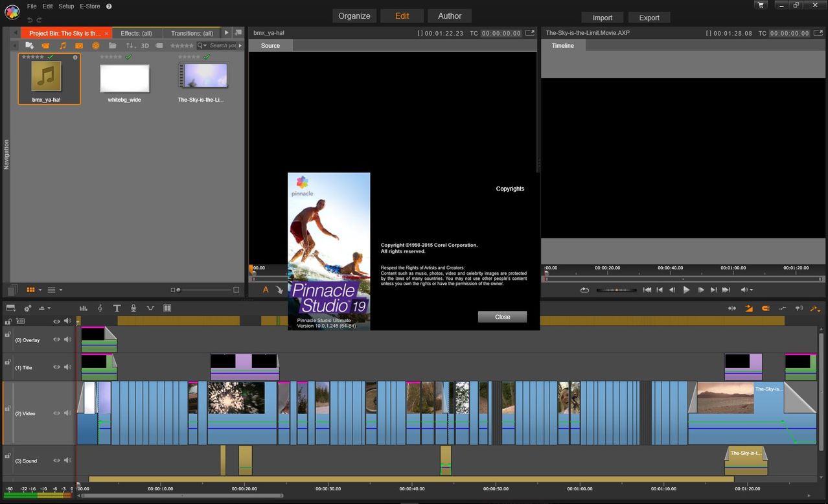Viewport: 828px width, 504px height.
Task: Lock the (1) Title track
Action: (8, 362)
